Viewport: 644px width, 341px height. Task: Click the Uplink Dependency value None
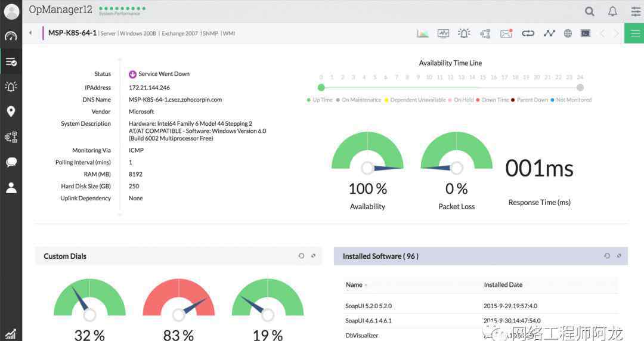(135, 198)
